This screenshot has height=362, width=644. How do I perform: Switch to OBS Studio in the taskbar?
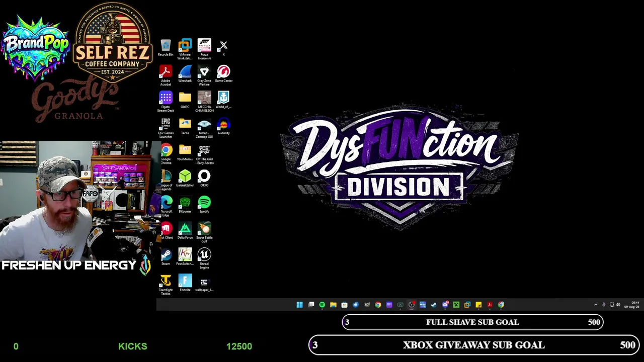(412, 305)
